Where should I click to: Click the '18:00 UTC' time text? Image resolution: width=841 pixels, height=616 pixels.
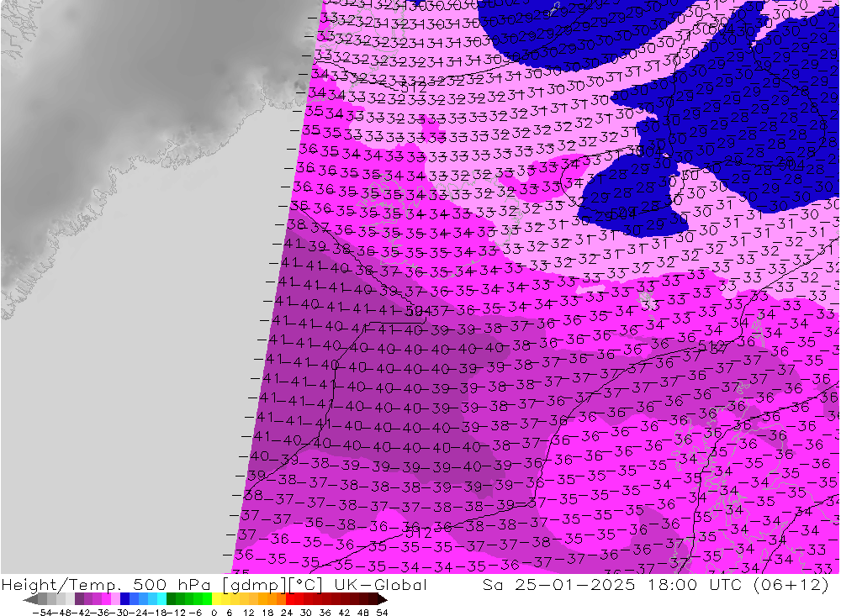pyautogui.click(x=696, y=584)
